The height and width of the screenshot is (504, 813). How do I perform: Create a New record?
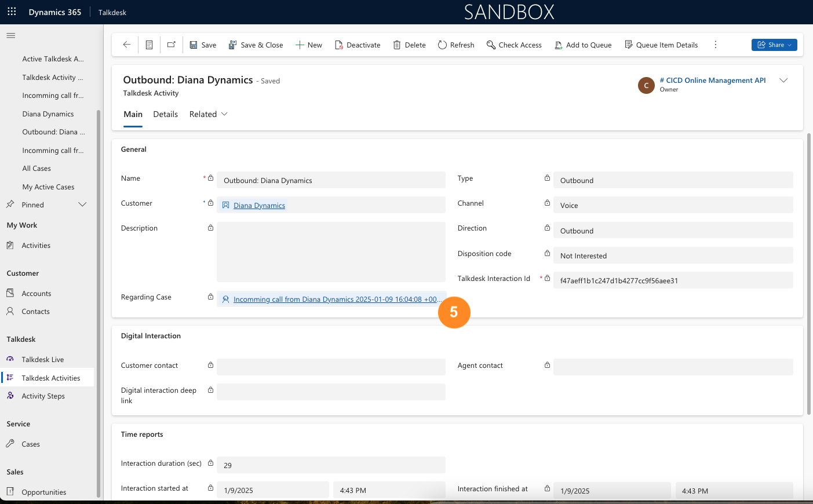[309, 45]
